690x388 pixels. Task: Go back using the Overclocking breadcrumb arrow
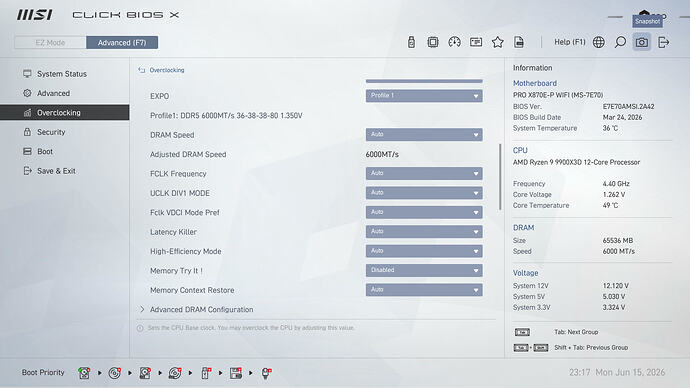point(142,70)
